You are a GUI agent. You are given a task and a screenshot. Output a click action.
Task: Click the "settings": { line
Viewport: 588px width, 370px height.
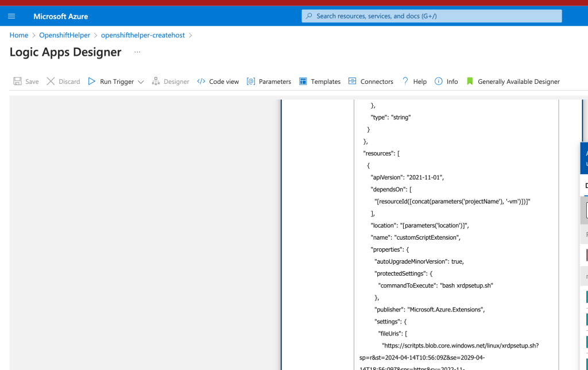click(x=390, y=322)
